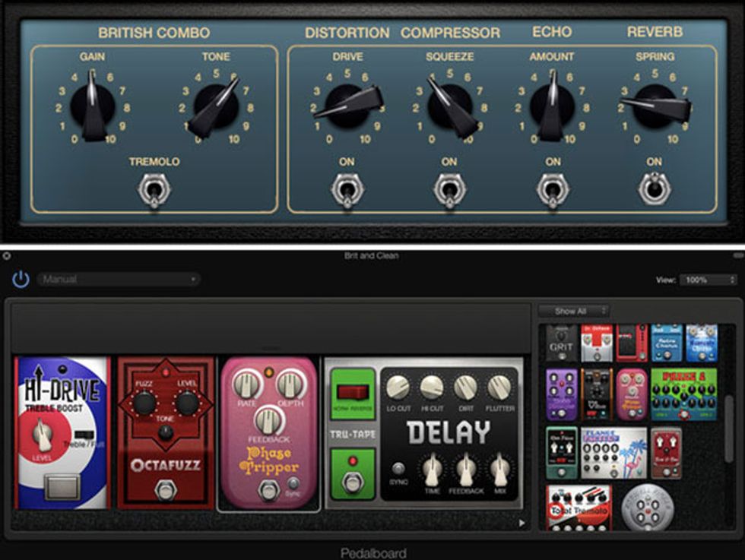This screenshot has height=560, width=745.
Task: Click the blue power icon on Pedalboard
Action: (21, 280)
